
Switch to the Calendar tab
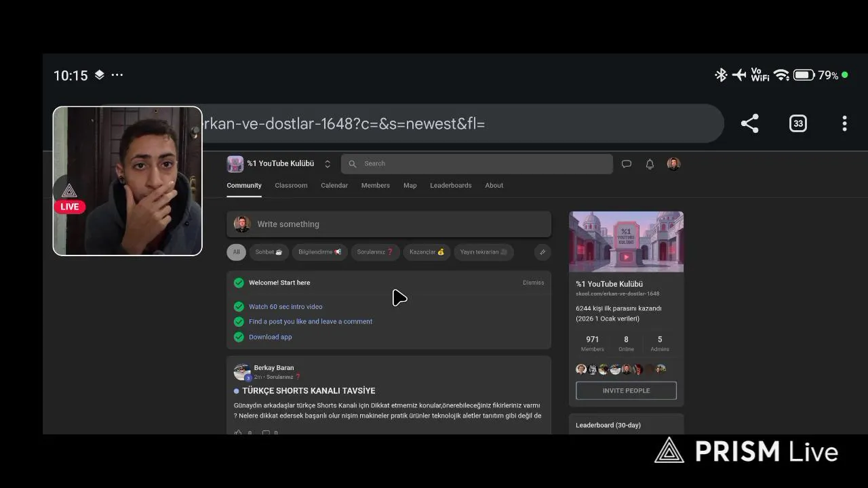point(334,185)
